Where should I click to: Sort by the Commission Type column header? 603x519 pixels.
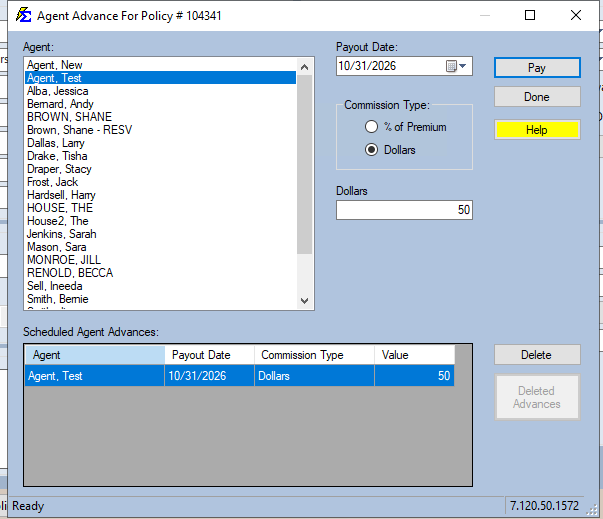315,355
